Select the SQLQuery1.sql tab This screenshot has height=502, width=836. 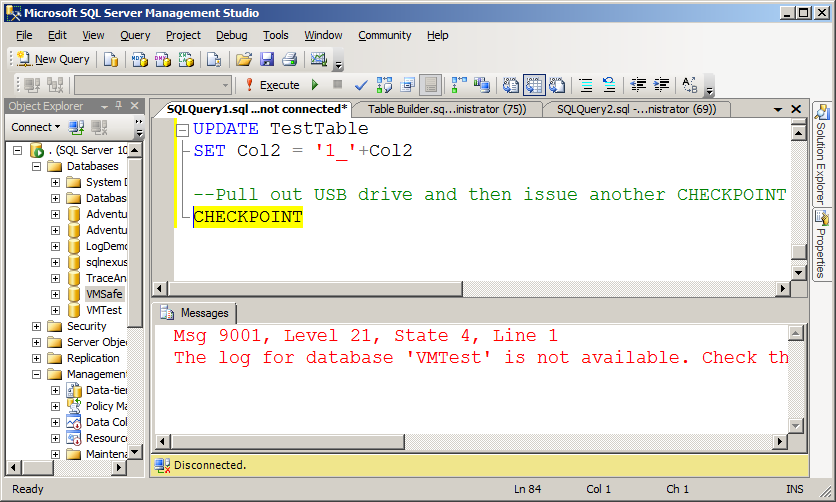[x=256, y=109]
